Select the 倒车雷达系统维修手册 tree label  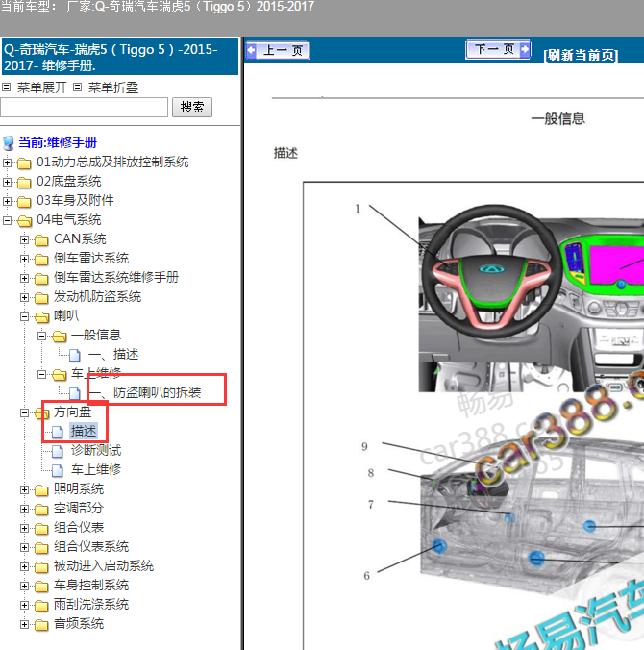[116, 277]
